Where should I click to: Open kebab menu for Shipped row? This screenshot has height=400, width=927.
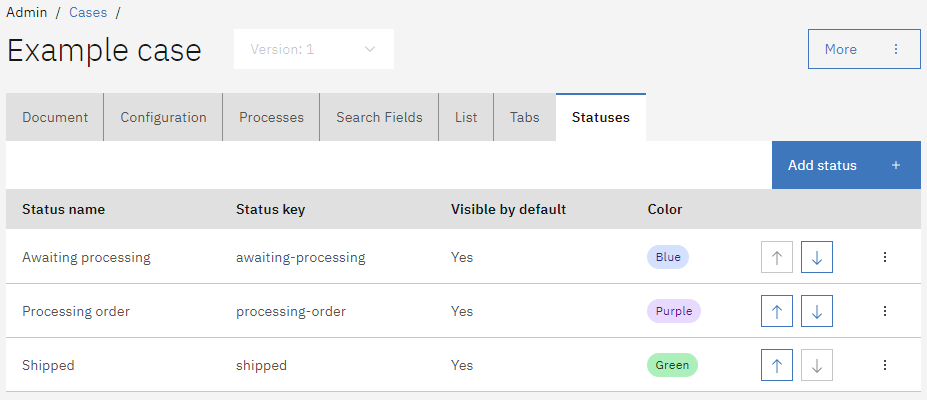[x=884, y=365]
